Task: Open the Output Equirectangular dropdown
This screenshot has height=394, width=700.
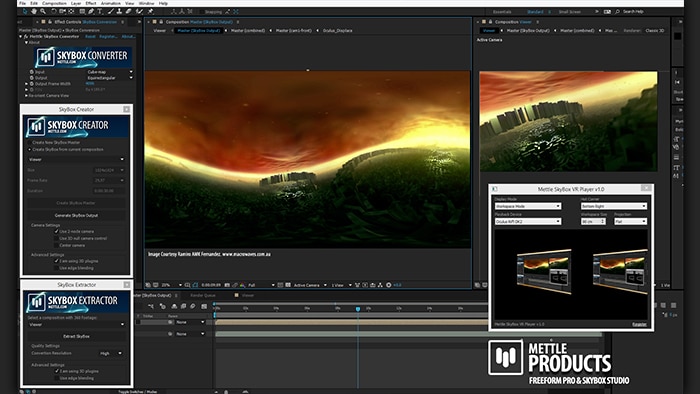Action: (x=110, y=78)
